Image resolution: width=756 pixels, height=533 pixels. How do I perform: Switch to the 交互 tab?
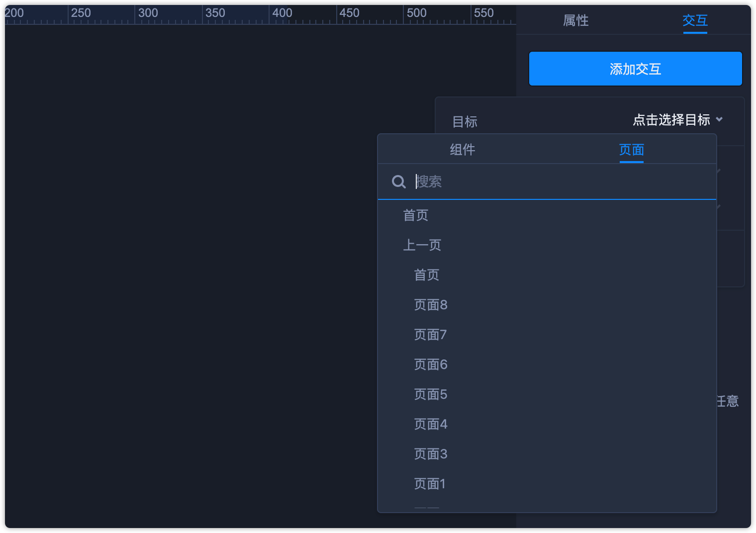tap(695, 20)
